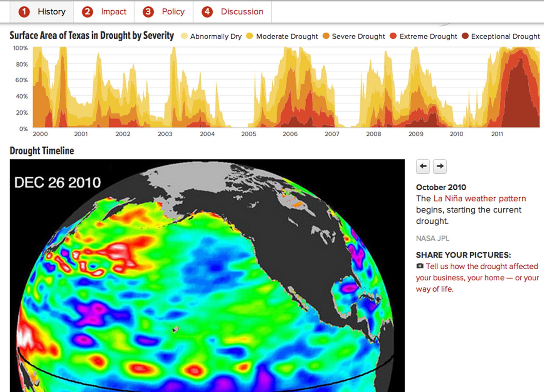Screen dimensions: 544x392
Task: Click the right arrow timeline button
Action: click(440, 166)
